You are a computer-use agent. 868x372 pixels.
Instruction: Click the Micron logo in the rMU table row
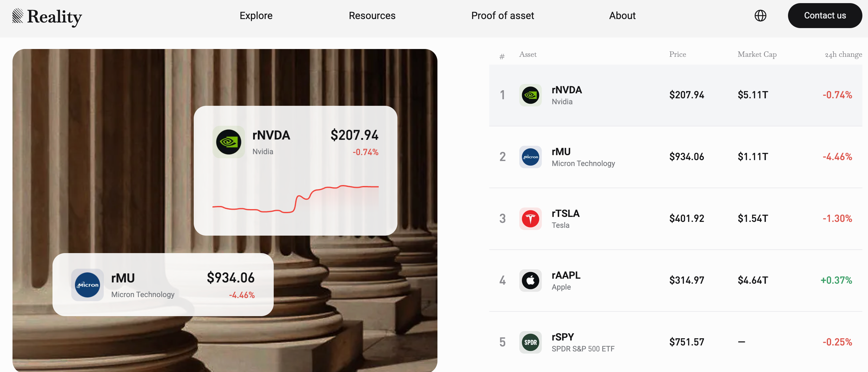pos(530,157)
